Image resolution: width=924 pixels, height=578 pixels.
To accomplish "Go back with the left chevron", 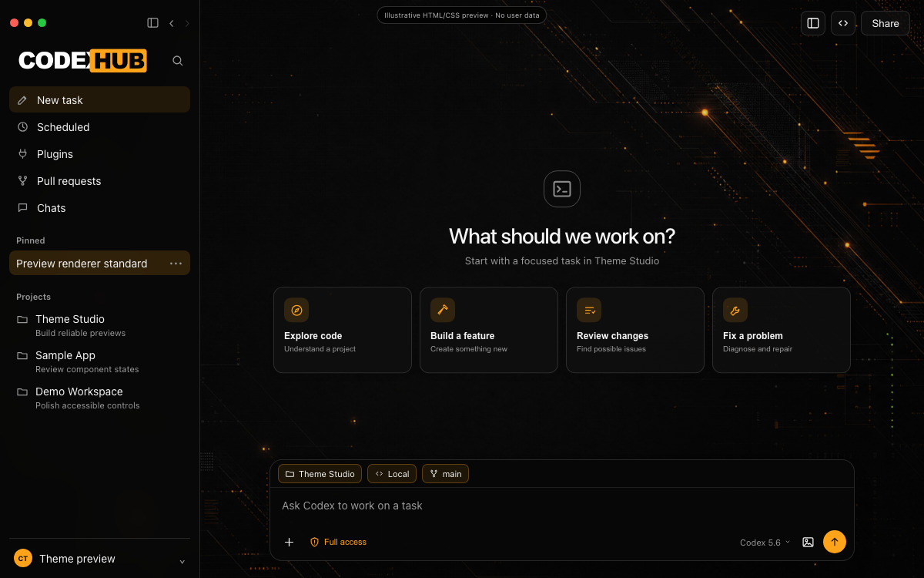I will click(171, 23).
